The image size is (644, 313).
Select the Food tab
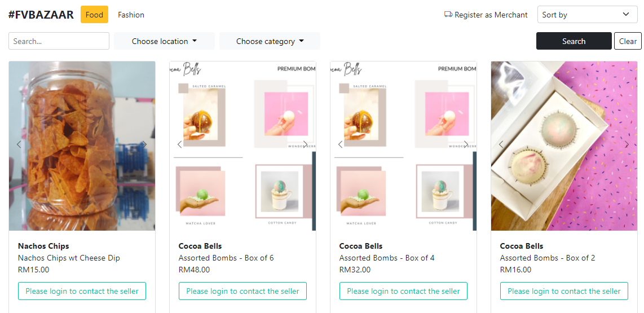click(94, 15)
